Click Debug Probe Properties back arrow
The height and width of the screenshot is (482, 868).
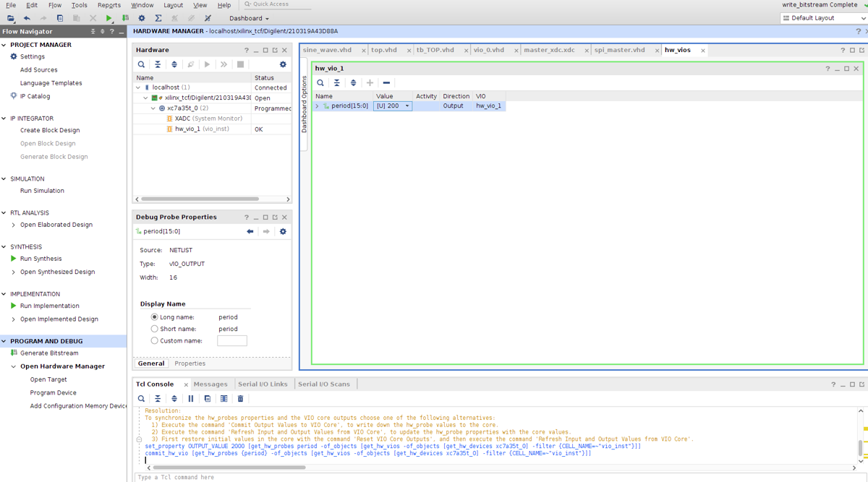pyautogui.click(x=250, y=231)
